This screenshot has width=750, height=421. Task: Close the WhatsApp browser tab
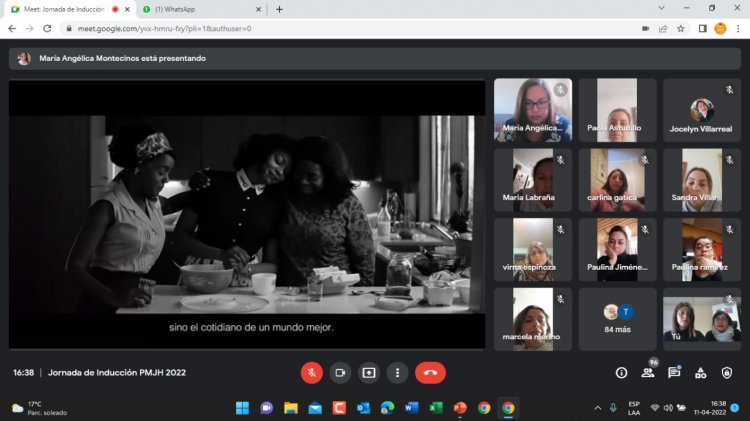pyautogui.click(x=258, y=9)
